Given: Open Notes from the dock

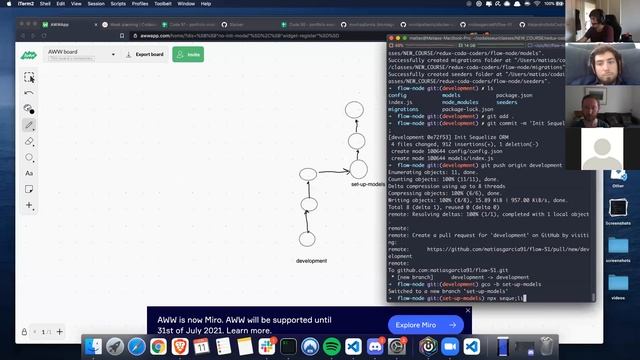Looking at the screenshot, I should pyautogui.click(x=245, y=347).
